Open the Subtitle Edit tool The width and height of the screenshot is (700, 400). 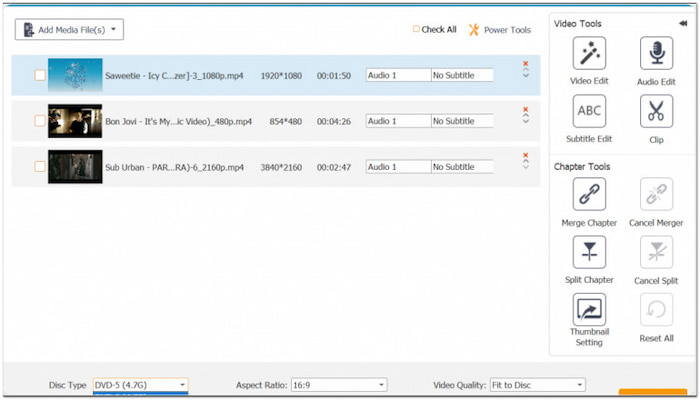coord(588,111)
